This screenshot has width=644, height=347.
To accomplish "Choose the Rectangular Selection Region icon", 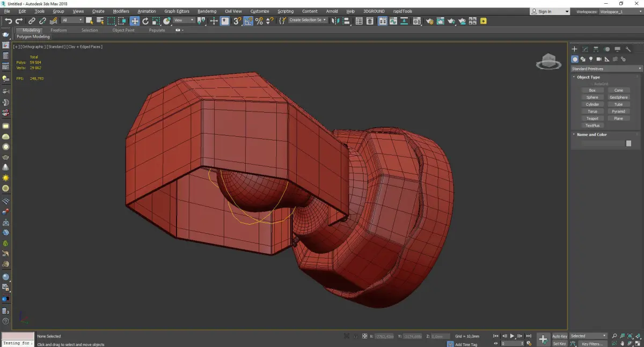I will pyautogui.click(x=111, y=21).
